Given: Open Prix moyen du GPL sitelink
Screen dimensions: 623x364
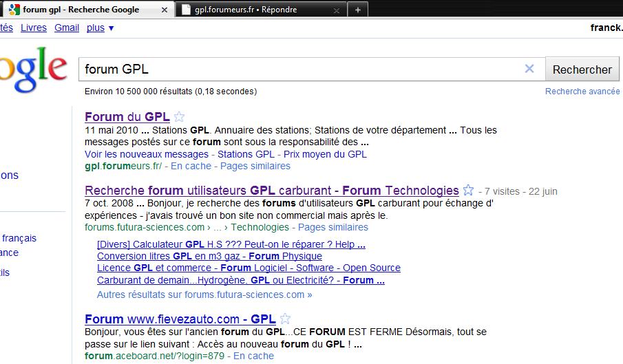Looking at the screenshot, I should pos(325,154).
